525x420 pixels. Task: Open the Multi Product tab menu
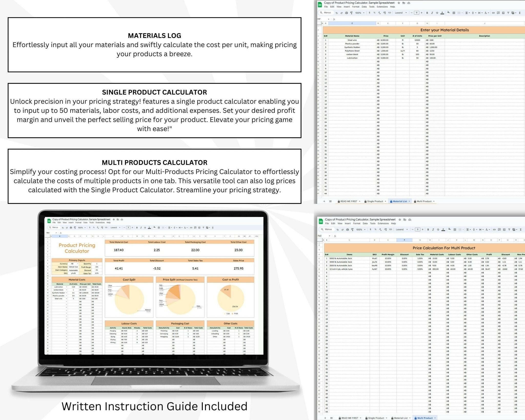point(433,201)
